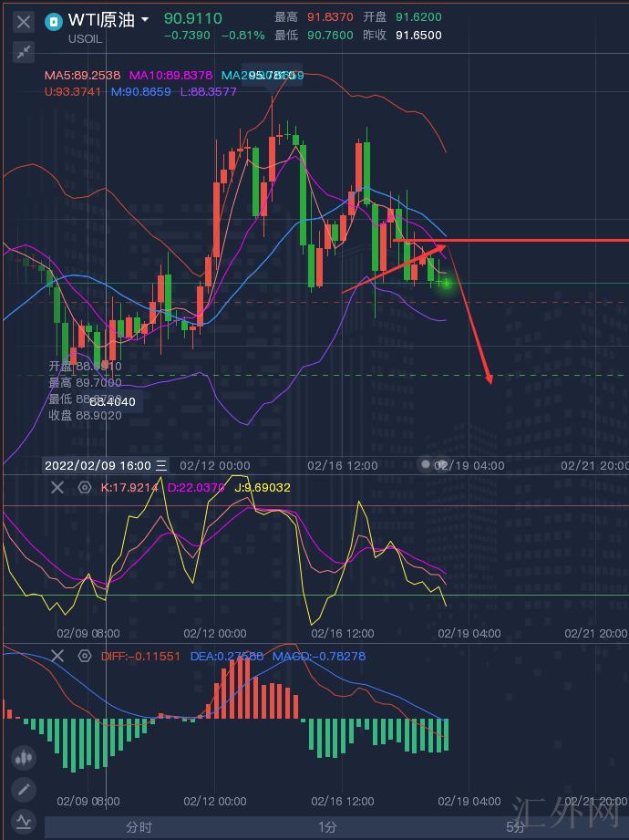Open the WTI原油 symbol dropdown
The width and height of the screenshot is (629, 840).
[x=145, y=20]
